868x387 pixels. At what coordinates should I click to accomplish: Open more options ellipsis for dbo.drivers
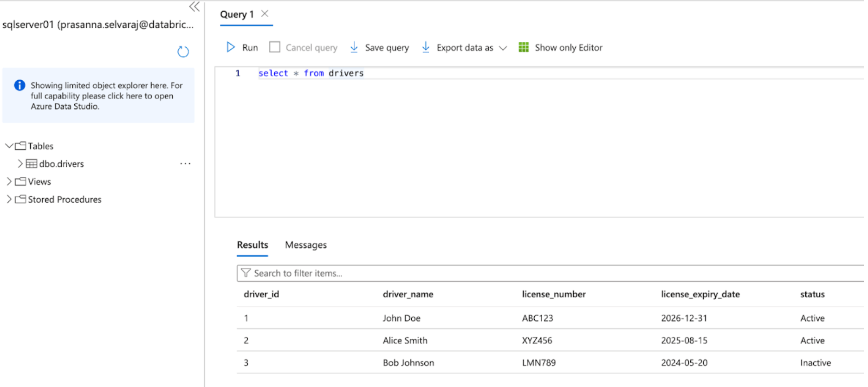pyautogui.click(x=185, y=163)
